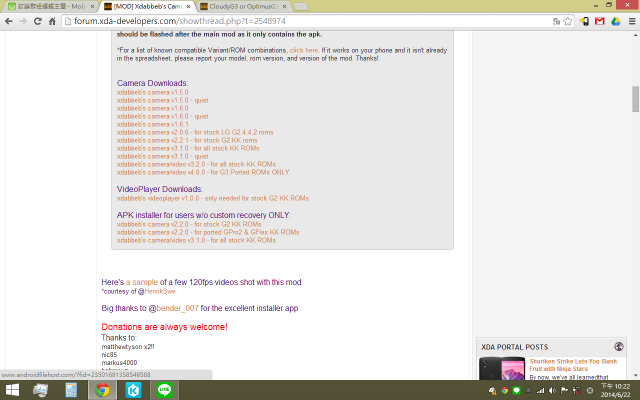
Task: Open the Chrome home page icon
Action: point(52,21)
